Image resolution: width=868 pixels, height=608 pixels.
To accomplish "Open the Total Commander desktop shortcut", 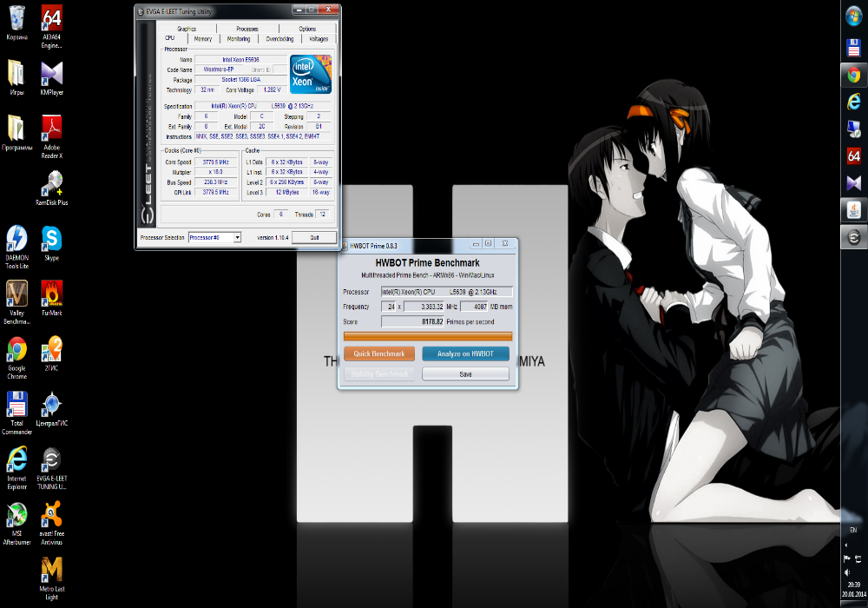I will tap(16, 413).
